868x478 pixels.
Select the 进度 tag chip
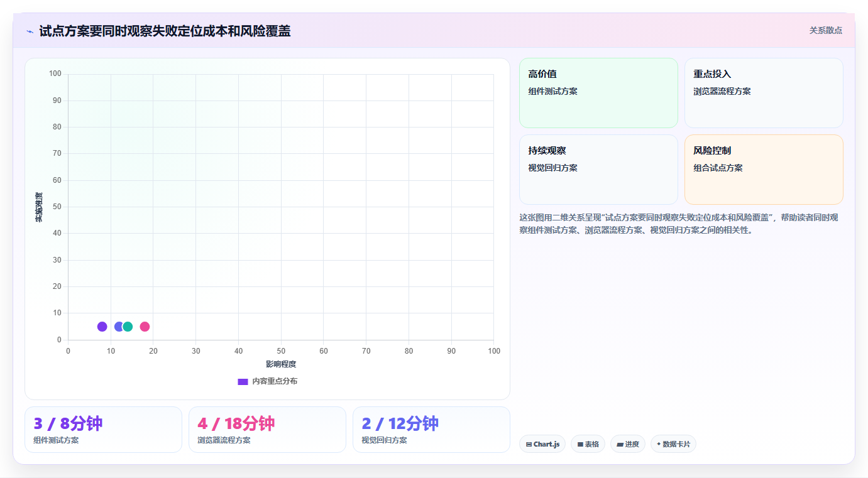coord(628,444)
